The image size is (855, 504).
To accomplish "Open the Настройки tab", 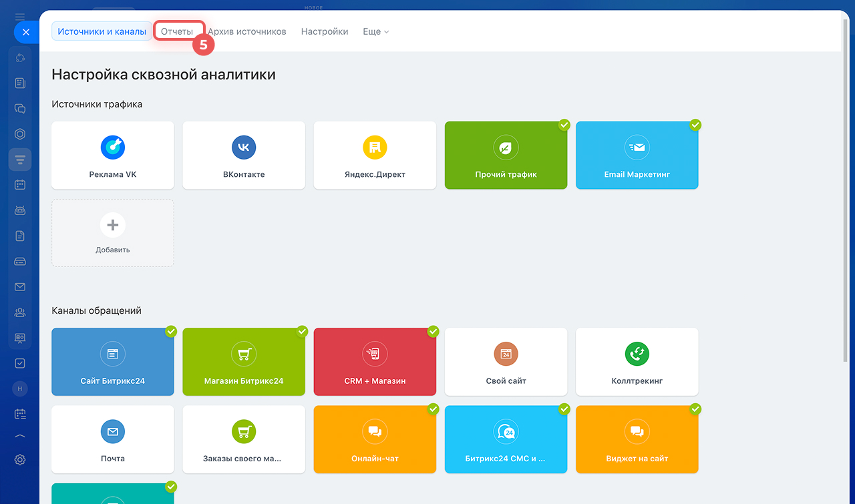I will (x=325, y=31).
